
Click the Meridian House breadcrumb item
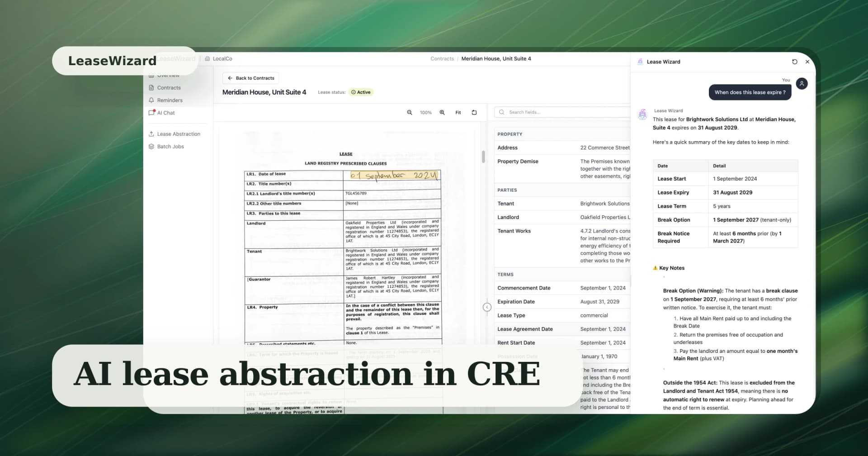[496, 59]
